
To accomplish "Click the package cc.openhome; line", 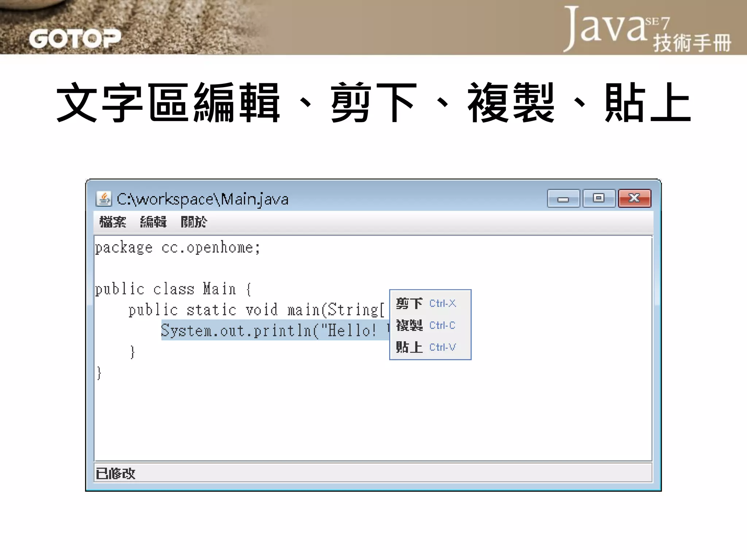I will click(x=178, y=248).
